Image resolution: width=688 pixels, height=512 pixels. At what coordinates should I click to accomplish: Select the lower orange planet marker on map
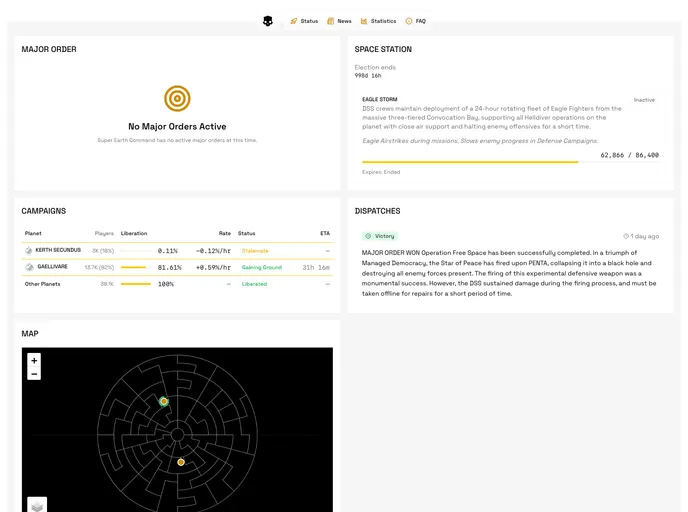pos(181,462)
